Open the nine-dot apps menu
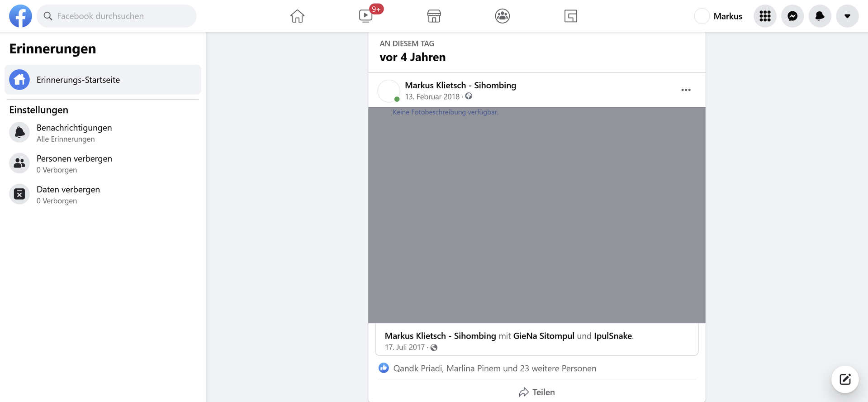Screen dimensions: 868x402 pos(765,16)
